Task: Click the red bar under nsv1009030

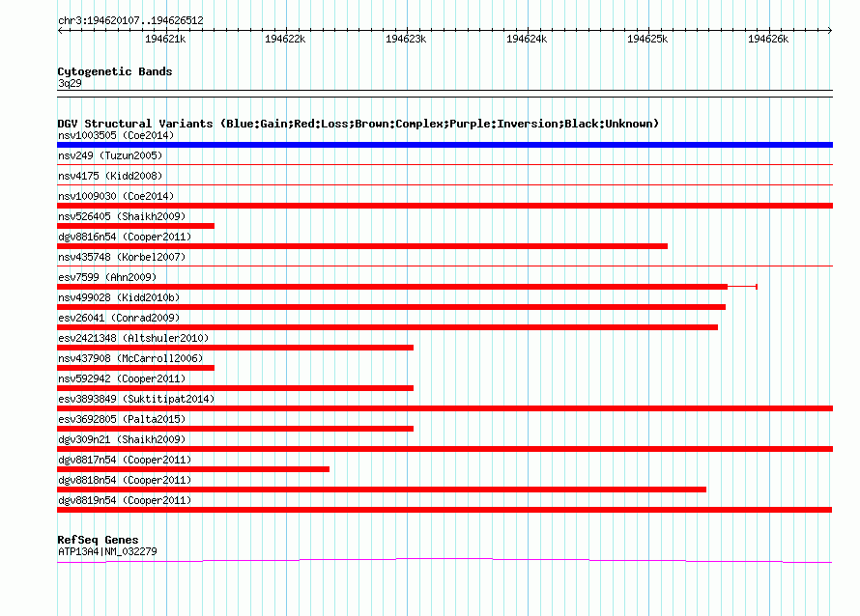Action: point(444,206)
